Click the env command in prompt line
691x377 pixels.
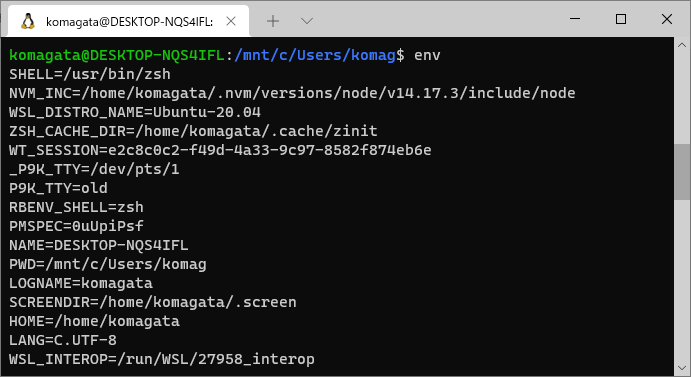coord(427,55)
